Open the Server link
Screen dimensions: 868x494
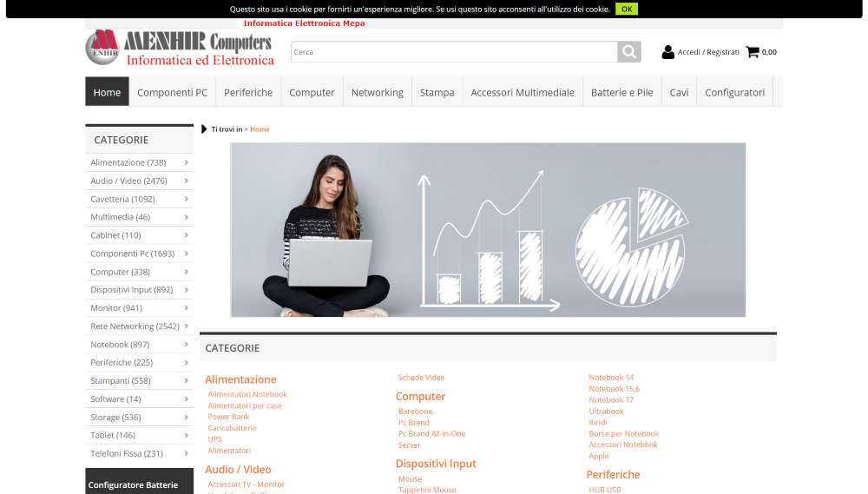[409, 445]
